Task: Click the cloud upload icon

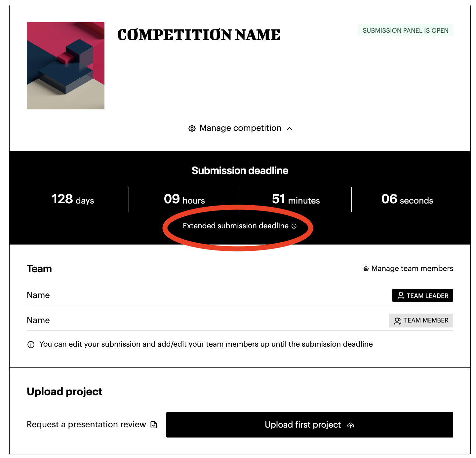Action: click(351, 425)
